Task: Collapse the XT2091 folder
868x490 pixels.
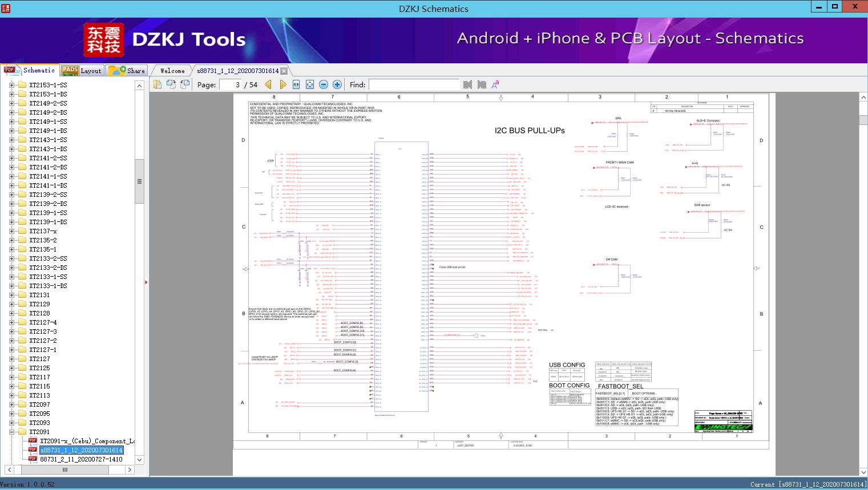Action: click(x=12, y=432)
